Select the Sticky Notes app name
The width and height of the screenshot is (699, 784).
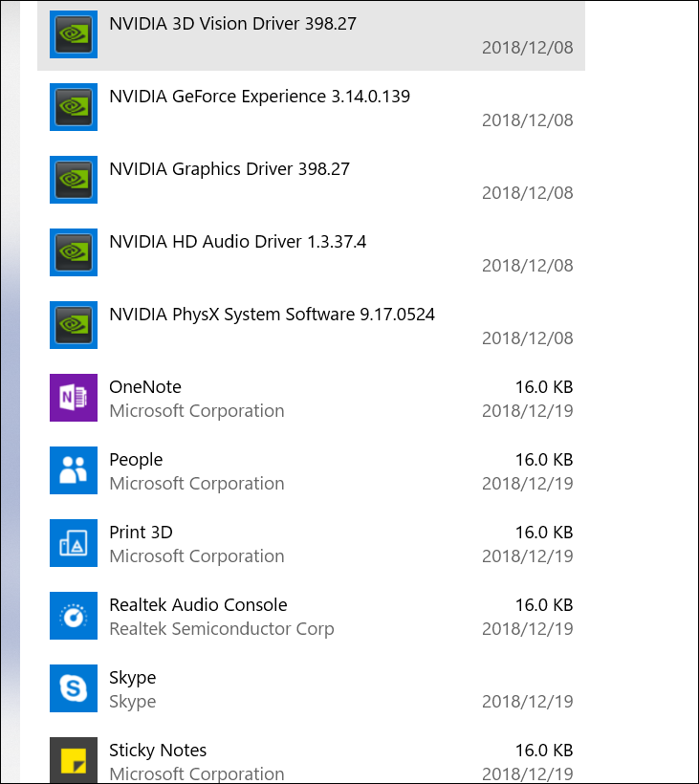(158, 751)
